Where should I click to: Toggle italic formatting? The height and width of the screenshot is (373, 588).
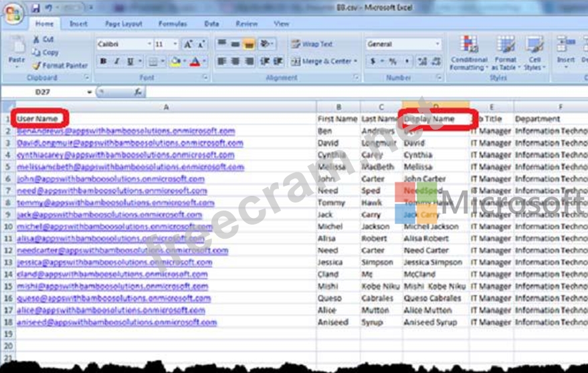click(116, 61)
